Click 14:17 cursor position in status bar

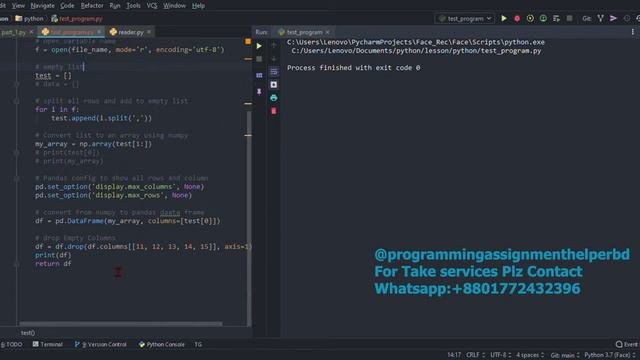(454, 355)
